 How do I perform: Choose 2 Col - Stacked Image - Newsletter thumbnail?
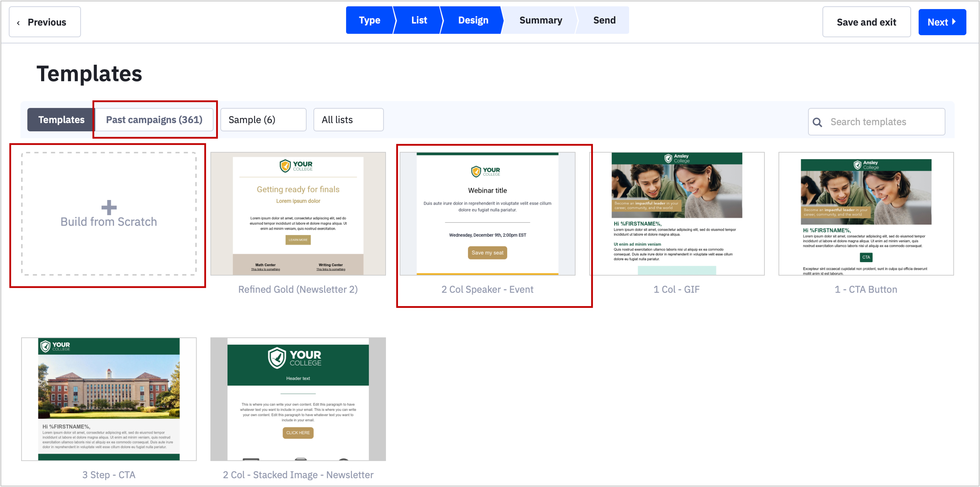coord(298,399)
